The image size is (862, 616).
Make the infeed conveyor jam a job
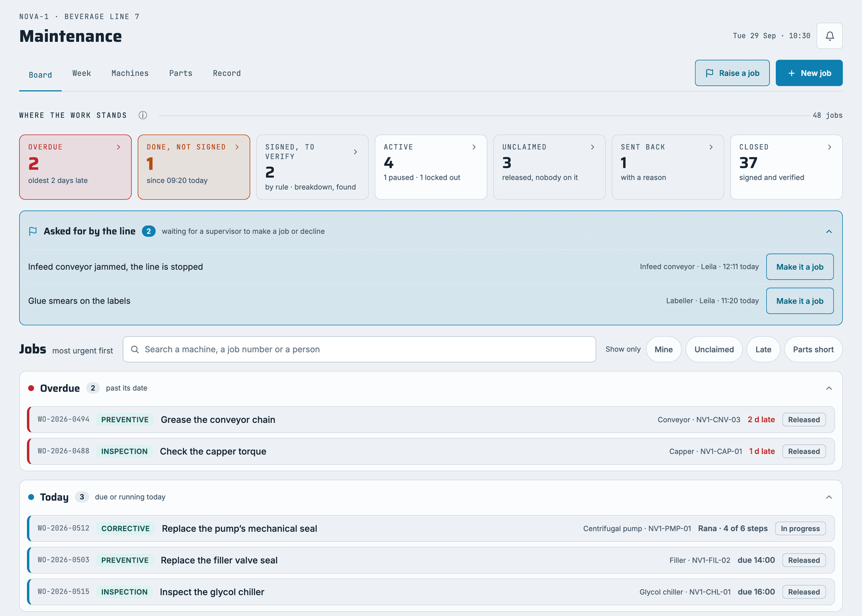pyautogui.click(x=800, y=267)
